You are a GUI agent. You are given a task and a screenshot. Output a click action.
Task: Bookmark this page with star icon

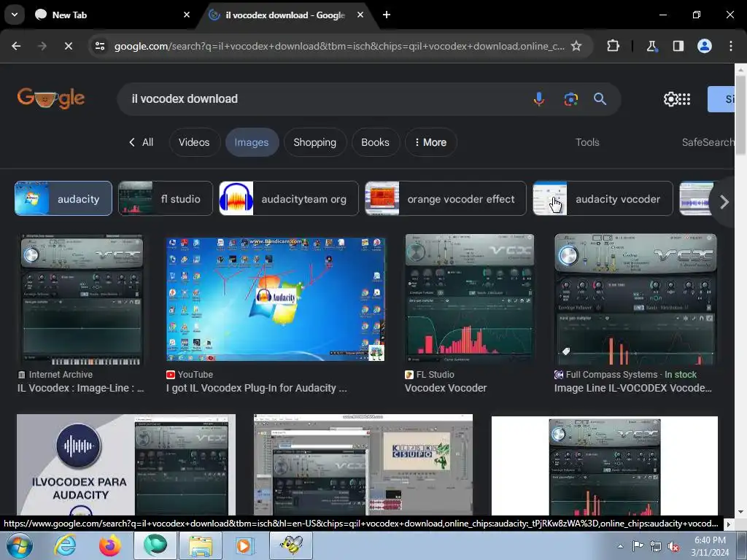pos(576,46)
